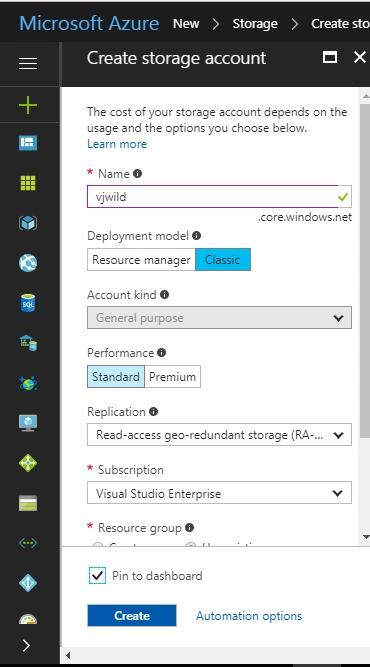Click the Create button
Screen dimensions: 370x667
(132, 616)
